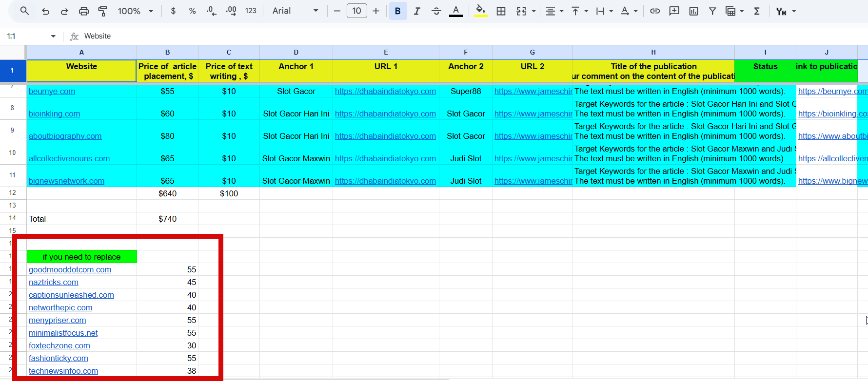The height and width of the screenshot is (381, 868).
Task: Open the bignewsnetwork.com link in column A
Action: click(66, 181)
